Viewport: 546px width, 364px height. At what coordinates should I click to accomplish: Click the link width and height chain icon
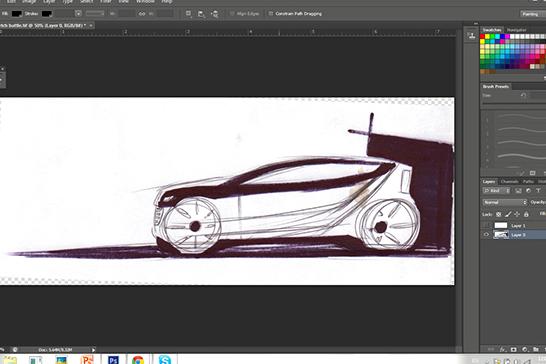(142, 14)
